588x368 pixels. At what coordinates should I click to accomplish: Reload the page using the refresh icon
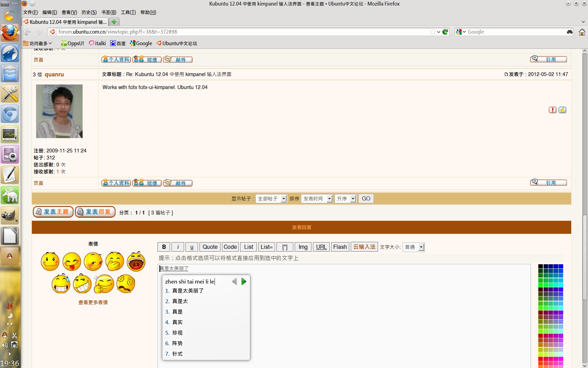coord(445,32)
